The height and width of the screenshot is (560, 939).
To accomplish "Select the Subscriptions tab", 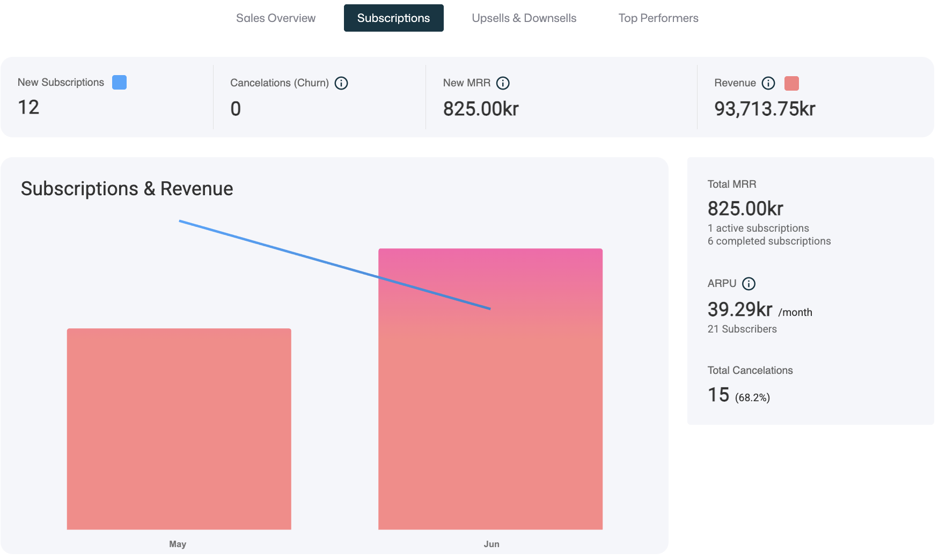I will 394,18.
